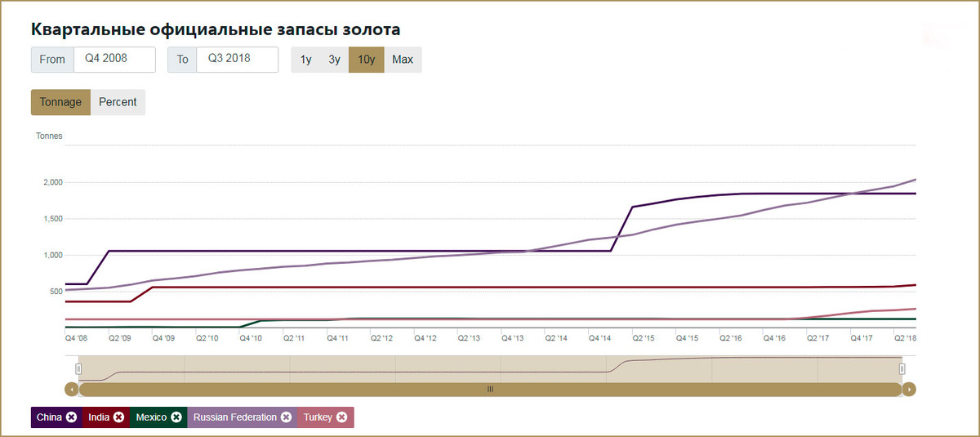Image resolution: width=980 pixels, height=437 pixels.
Task: Click the Q2 '14 axis label
Action: (555, 337)
